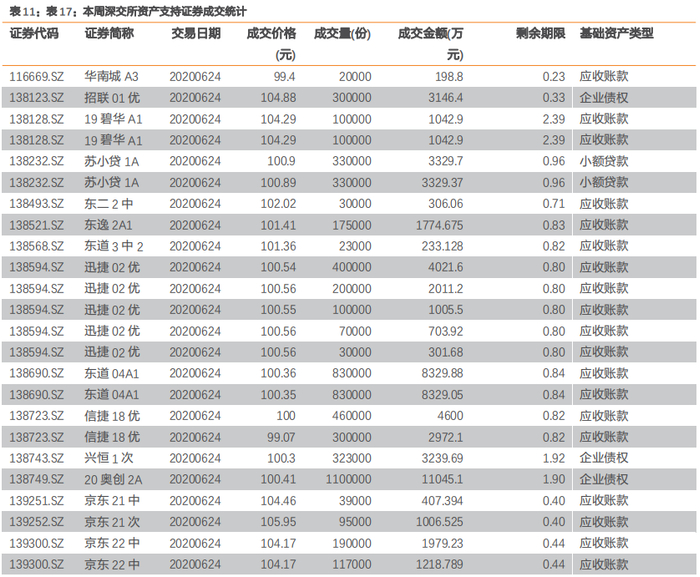
Task: Click 企业债权 in 招联 01 优 row
Action: (x=604, y=97)
